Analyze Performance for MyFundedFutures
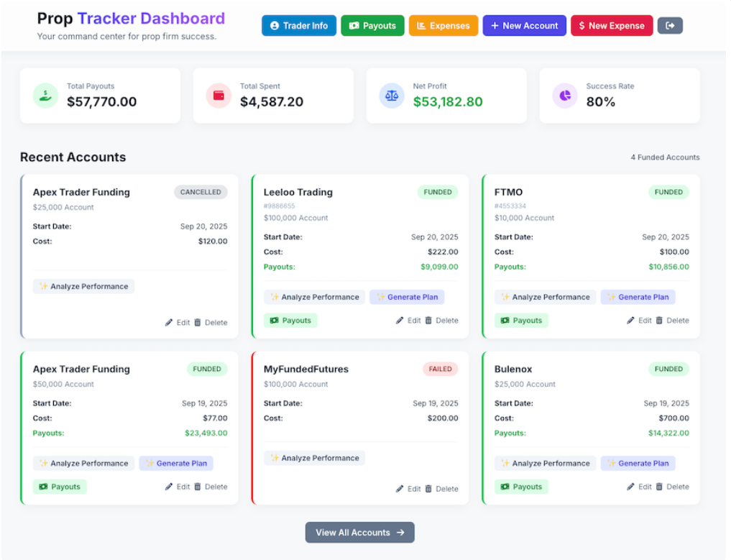Image resolution: width=731 pixels, height=560 pixels. (314, 458)
